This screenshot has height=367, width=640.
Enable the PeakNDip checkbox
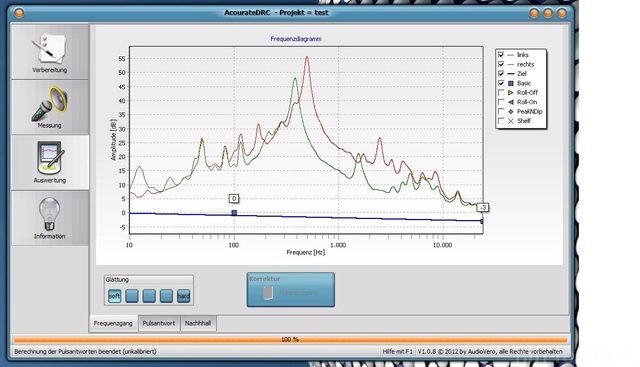pyautogui.click(x=501, y=111)
